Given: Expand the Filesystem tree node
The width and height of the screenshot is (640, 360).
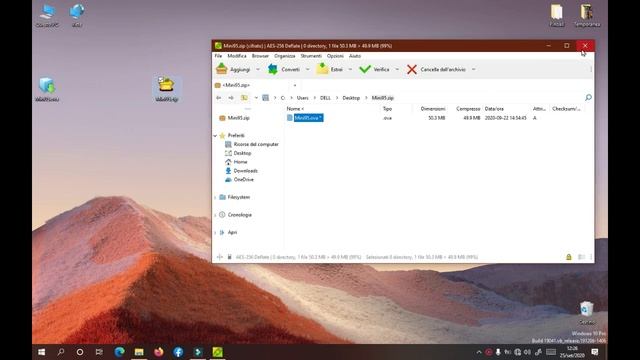Looking at the screenshot, I should pos(216,197).
